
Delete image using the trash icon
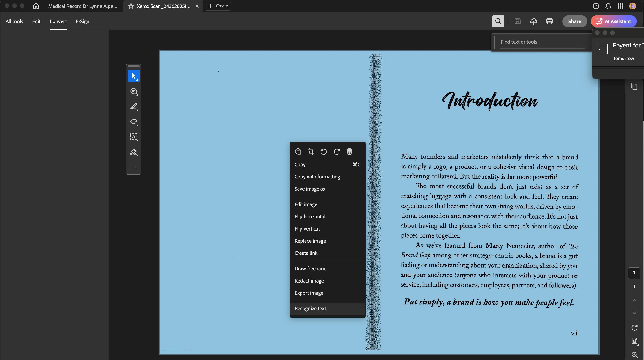click(x=349, y=152)
